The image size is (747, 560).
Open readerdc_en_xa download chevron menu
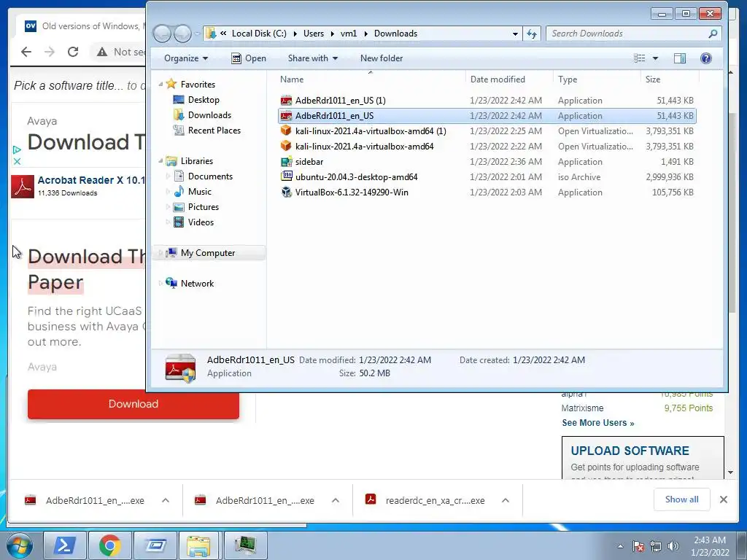[x=506, y=500]
